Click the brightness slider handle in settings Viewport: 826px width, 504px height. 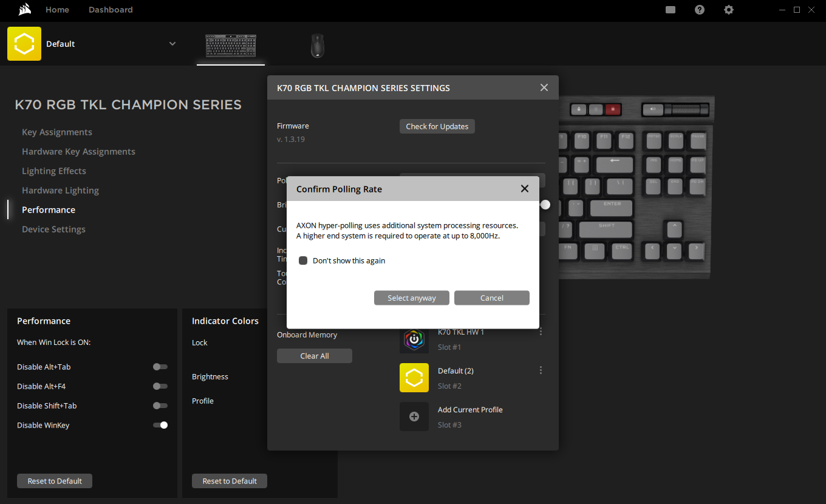coord(545,205)
